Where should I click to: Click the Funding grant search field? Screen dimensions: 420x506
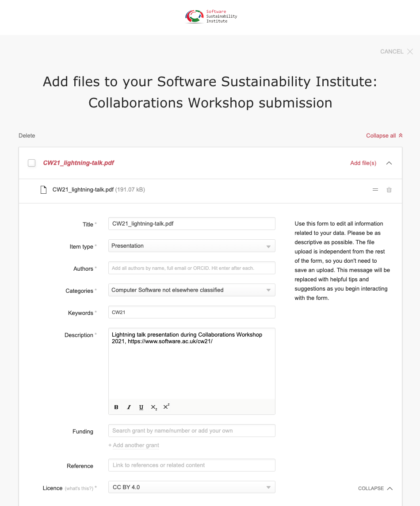(191, 430)
